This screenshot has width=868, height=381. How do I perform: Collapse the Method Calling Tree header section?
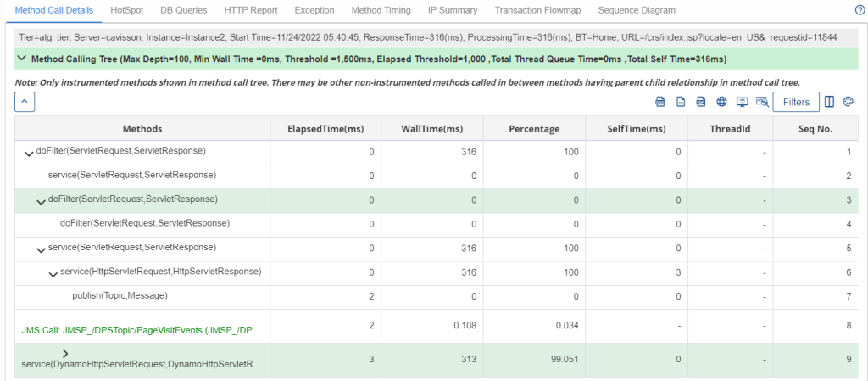21,59
